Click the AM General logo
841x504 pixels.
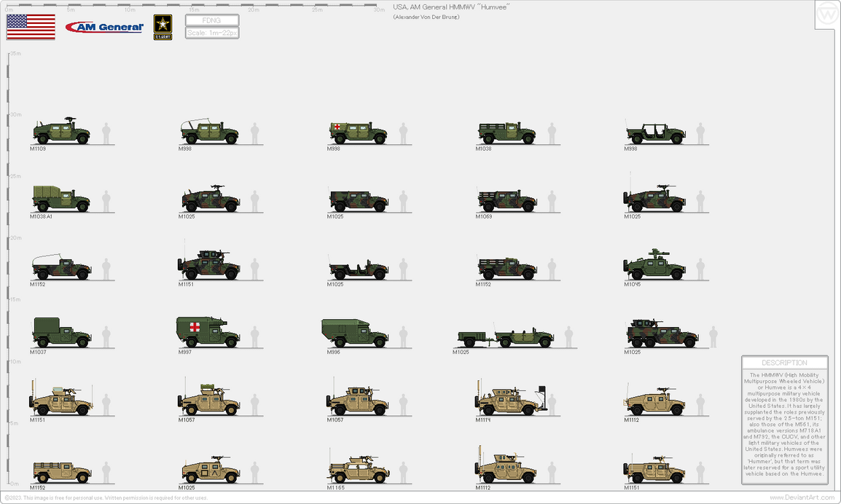[x=105, y=27]
